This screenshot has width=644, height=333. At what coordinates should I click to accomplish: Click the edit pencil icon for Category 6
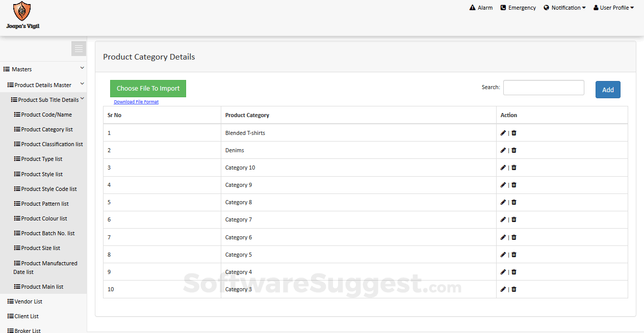pos(503,237)
